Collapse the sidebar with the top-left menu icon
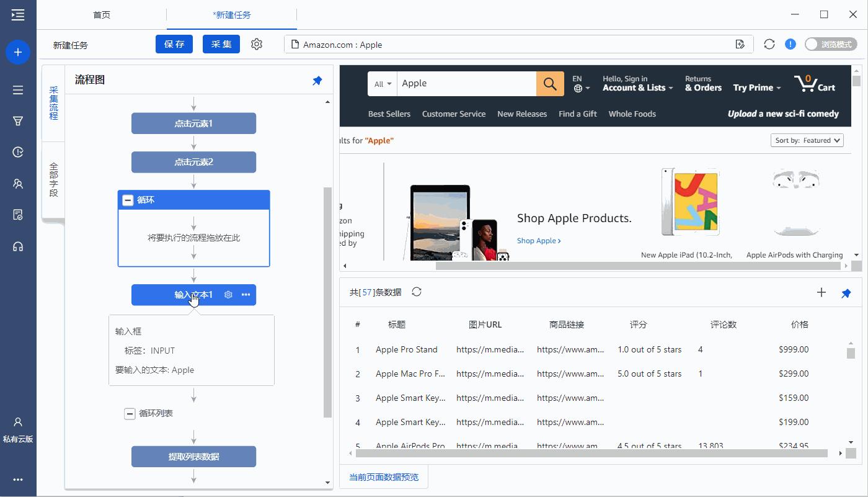The image size is (868, 497). (18, 15)
